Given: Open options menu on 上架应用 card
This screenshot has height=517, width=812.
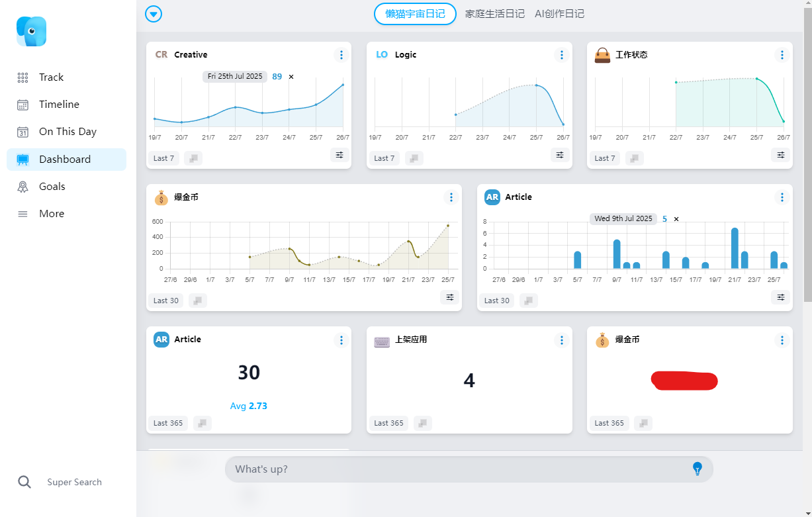Looking at the screenshot, I should pyautogui.click(x=561, y=340).
